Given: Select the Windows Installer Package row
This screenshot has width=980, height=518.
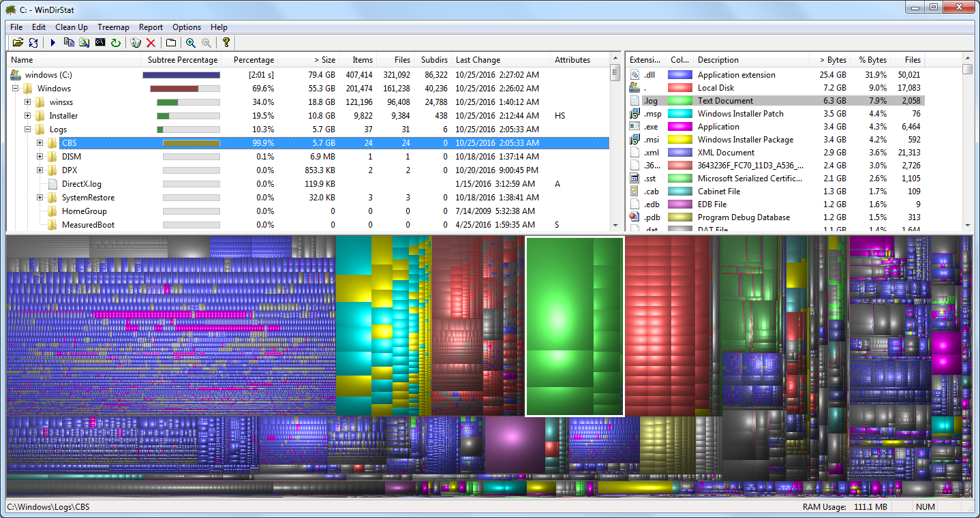Looking at the screenshot, I should point(776,140).
